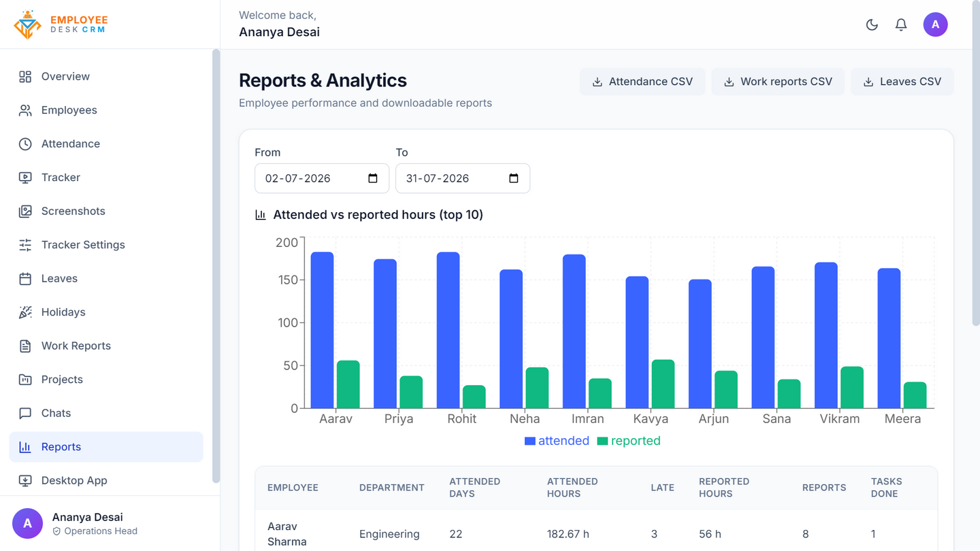Navigate to Attendance
Image resolution: width=980 pixels, height=551 pixels.
point(106,144)
